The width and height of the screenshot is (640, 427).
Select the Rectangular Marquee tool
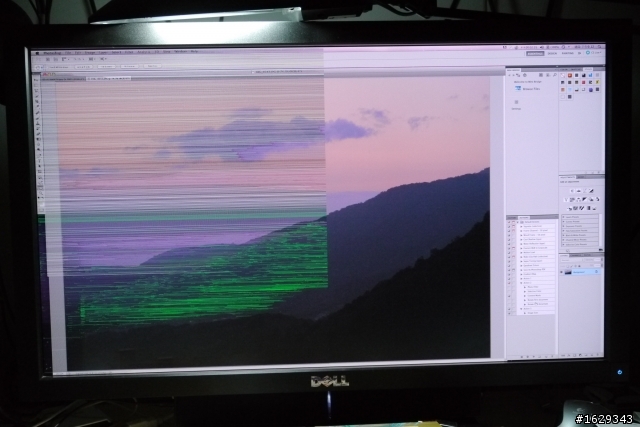37,85
